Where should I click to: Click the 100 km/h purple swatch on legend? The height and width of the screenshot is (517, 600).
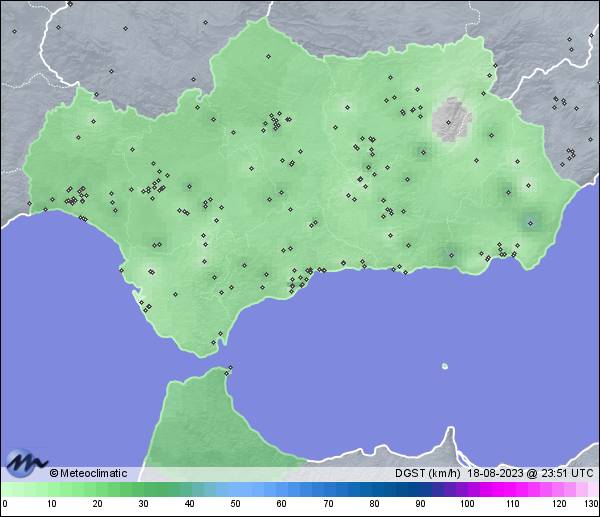tap(466, 490)
